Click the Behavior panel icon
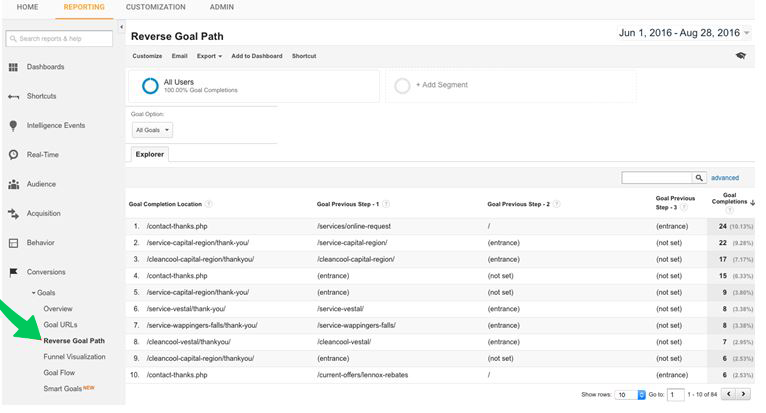766x413 pixels. [14, 243]
